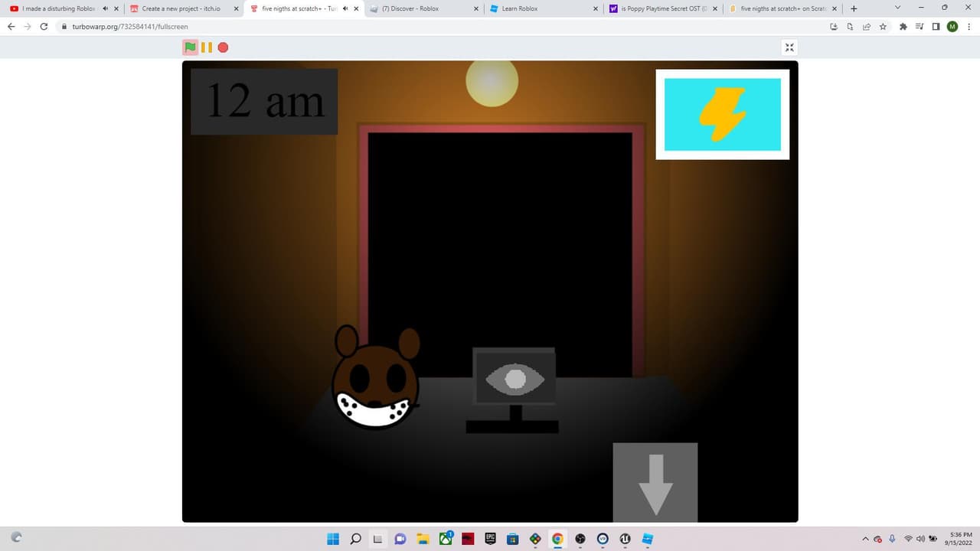Go back to the previous page
Viewport: 980px width, 551px height.
(11, 26)
